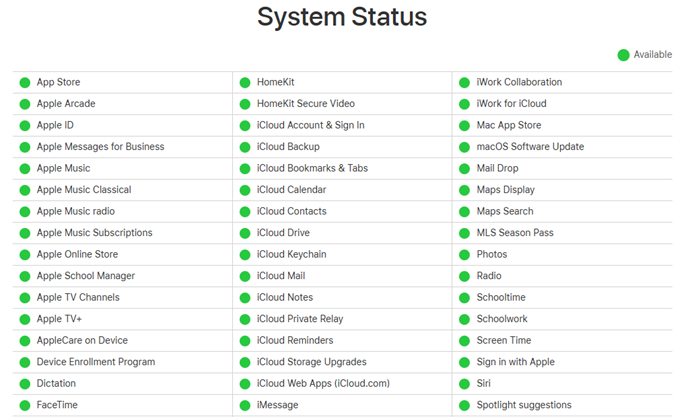Click the System Status page heading
The image size is (700, 417).
point(342,18)
